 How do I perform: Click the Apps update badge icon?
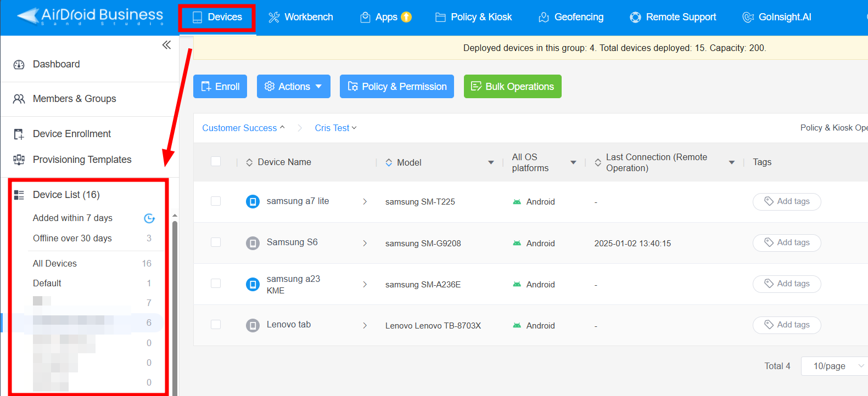tap(406, 17)
